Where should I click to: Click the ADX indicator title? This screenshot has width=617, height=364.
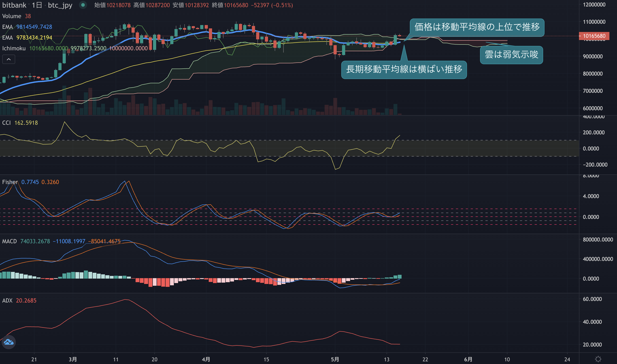point(7,301)
